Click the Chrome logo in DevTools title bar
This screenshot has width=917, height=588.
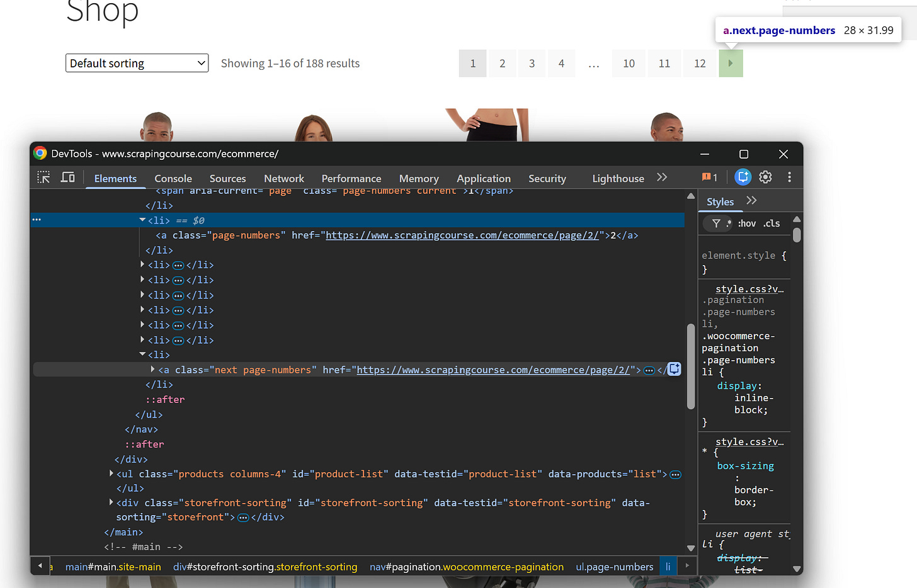tap(40, 154)
